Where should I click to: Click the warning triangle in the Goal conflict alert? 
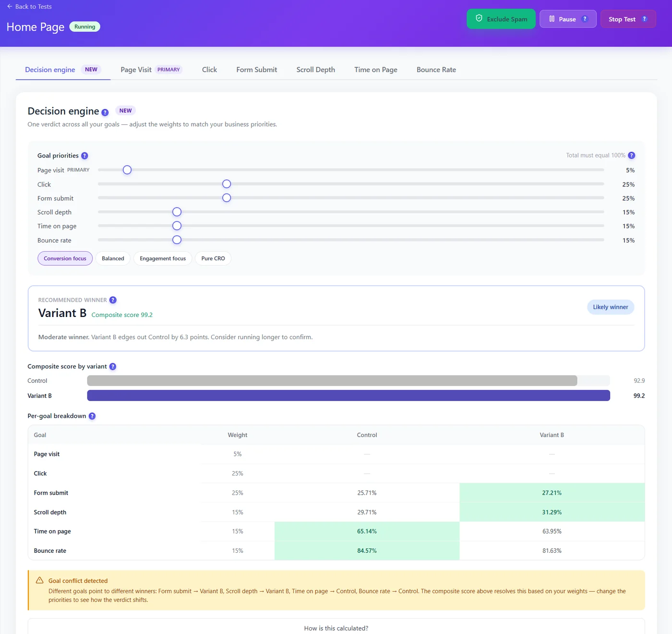coord(40,580)
